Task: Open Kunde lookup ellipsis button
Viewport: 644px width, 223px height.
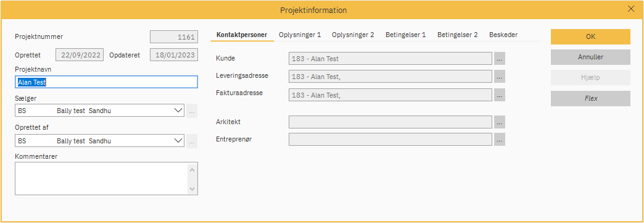Action: (500, 59)
